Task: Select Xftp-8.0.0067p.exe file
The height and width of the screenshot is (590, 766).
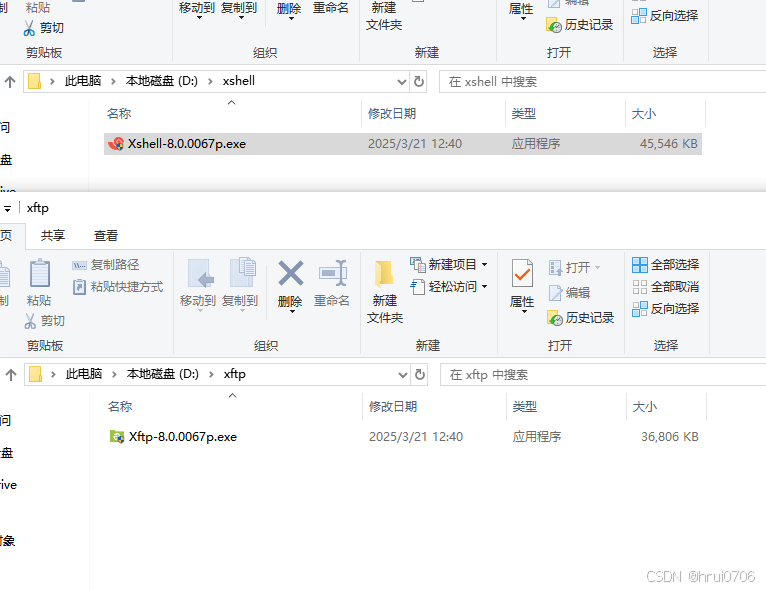Action: [x=404, y=437]
